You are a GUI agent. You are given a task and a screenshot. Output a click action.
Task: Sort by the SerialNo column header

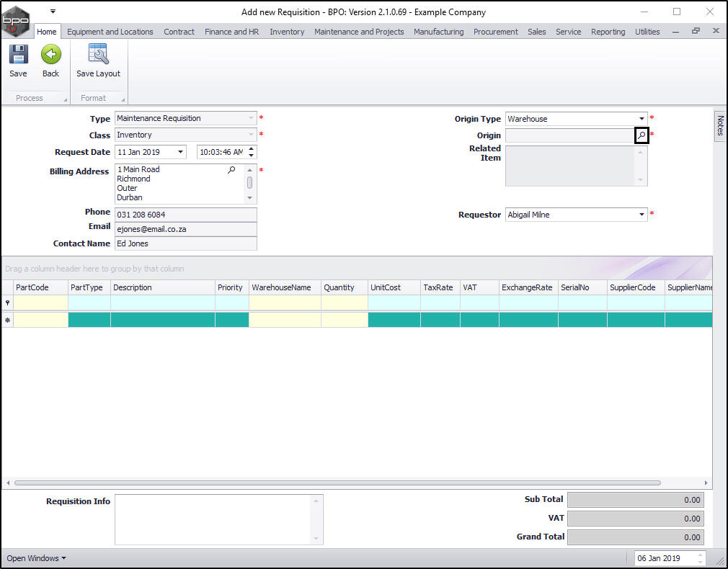coord(582,287)
